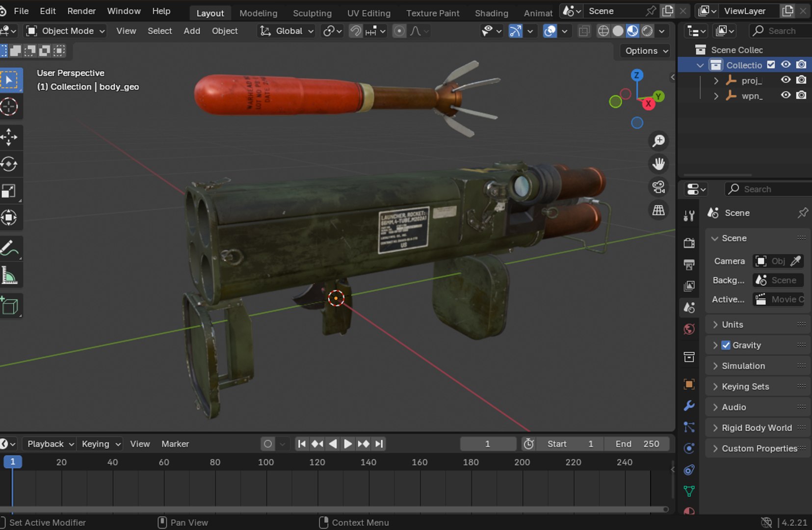Select the Annotate tool
Image resolution: width=812 pixels, height=530 pixels.
(9, 249)
